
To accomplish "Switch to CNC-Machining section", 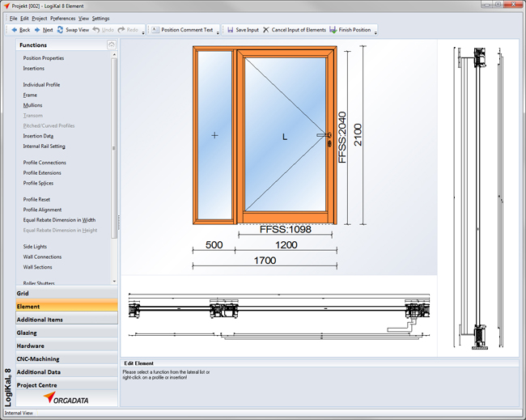I will (66, 359).
